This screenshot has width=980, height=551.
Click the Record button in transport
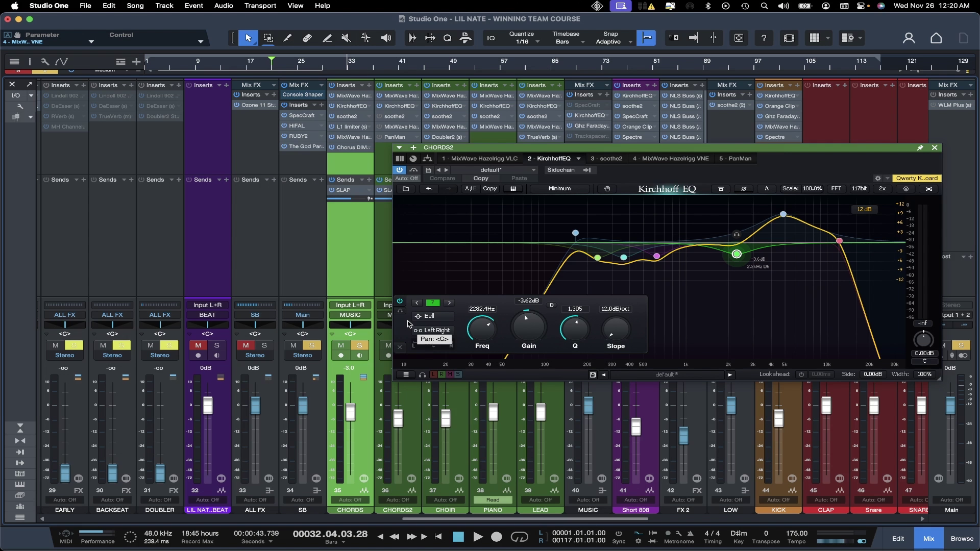[x=496, y=537]
